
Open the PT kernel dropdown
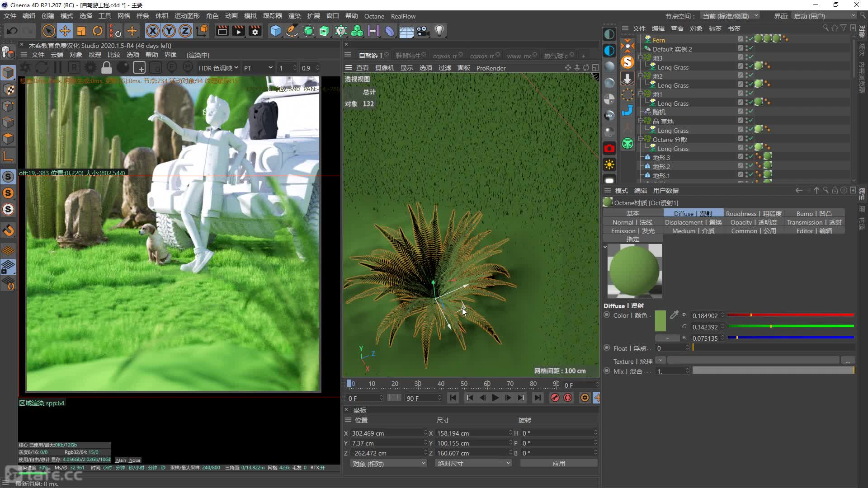point(258,68)
